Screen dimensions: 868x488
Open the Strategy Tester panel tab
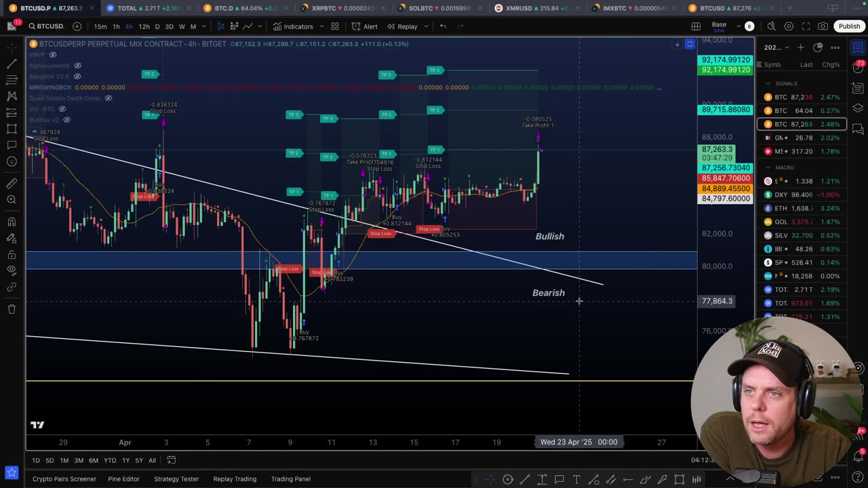[176, 479]
